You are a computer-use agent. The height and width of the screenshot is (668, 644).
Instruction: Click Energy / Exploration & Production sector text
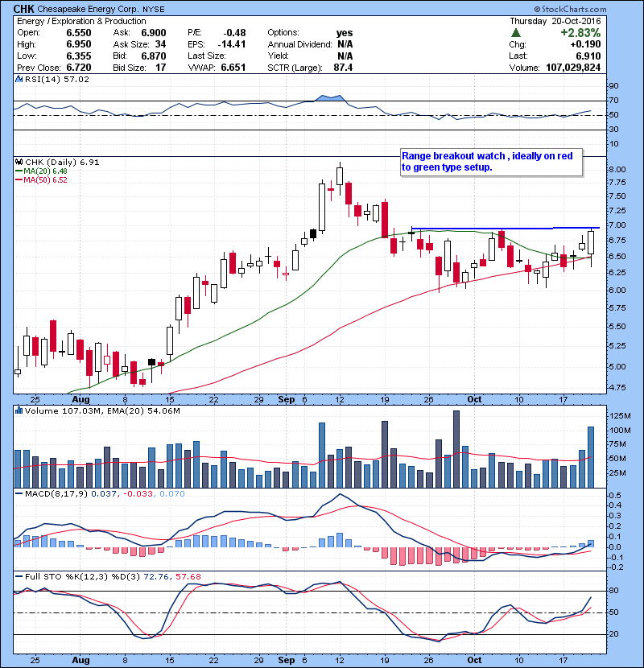tap(81, 21)
